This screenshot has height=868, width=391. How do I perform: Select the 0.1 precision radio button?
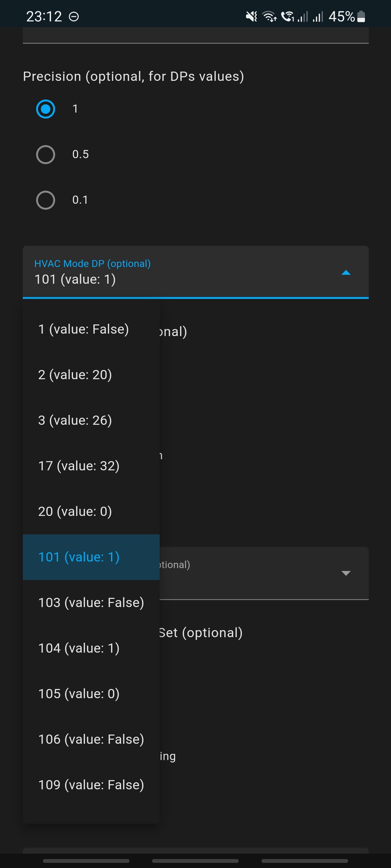pyautogui.click(x=46, y=200)
